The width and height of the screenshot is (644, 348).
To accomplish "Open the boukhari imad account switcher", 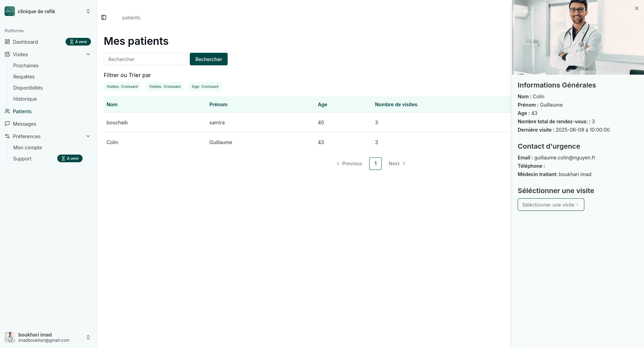I will tap(88, 337).
